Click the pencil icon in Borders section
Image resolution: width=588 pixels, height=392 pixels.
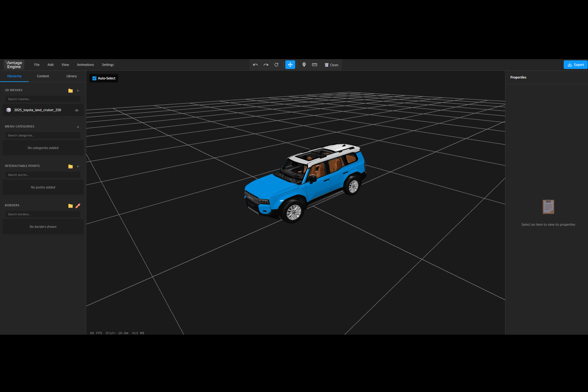78,206
